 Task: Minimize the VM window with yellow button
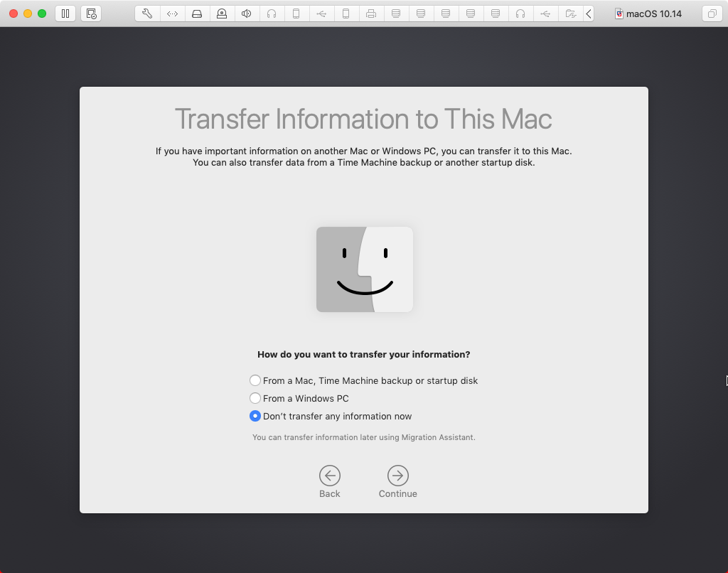coord(28,14)
